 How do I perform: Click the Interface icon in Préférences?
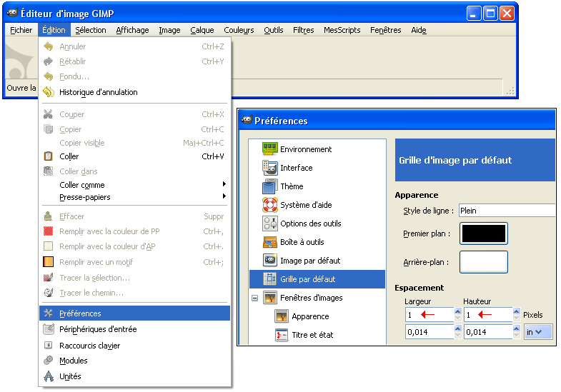pyautogui.click(x=269, y=168)
